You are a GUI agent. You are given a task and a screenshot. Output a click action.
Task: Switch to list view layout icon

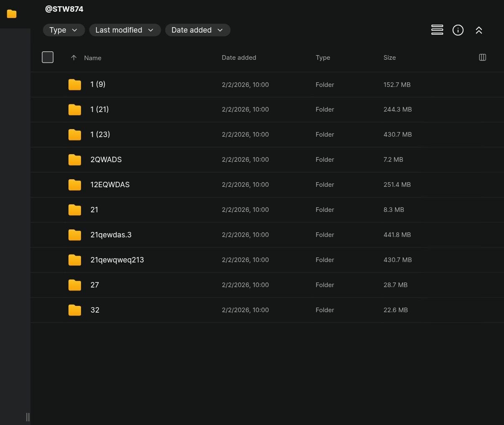pyautogui.click(x=437, y=30)
